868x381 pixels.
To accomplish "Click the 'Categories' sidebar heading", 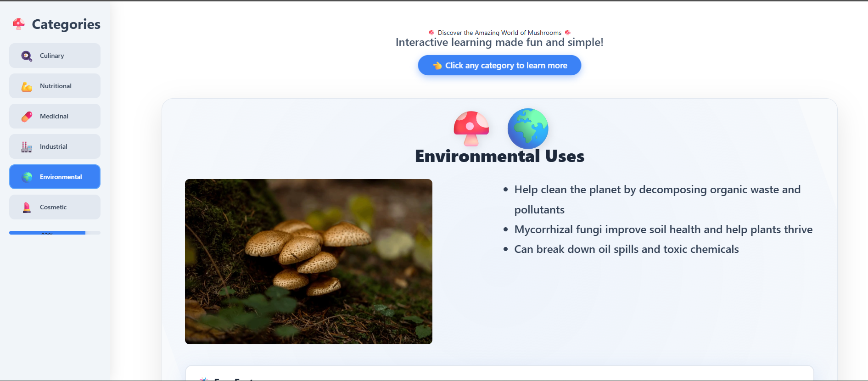I will (x=66, y=24).
